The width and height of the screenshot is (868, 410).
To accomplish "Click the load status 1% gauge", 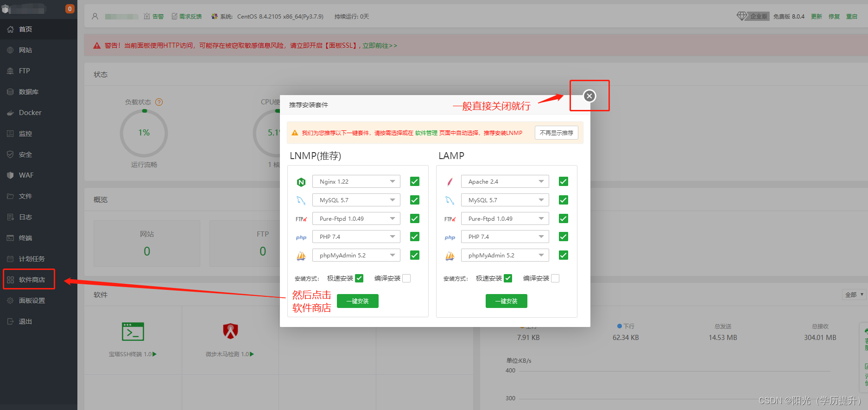I will (144, 133).
